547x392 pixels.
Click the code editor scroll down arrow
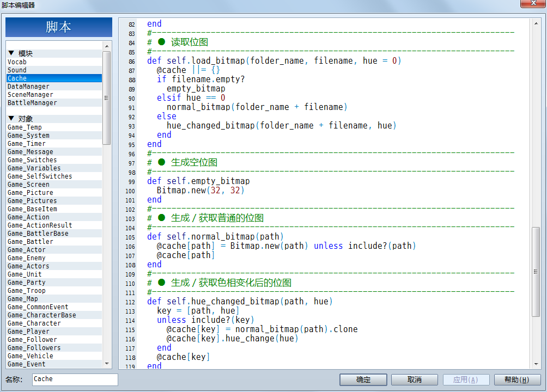pos(536,364)
